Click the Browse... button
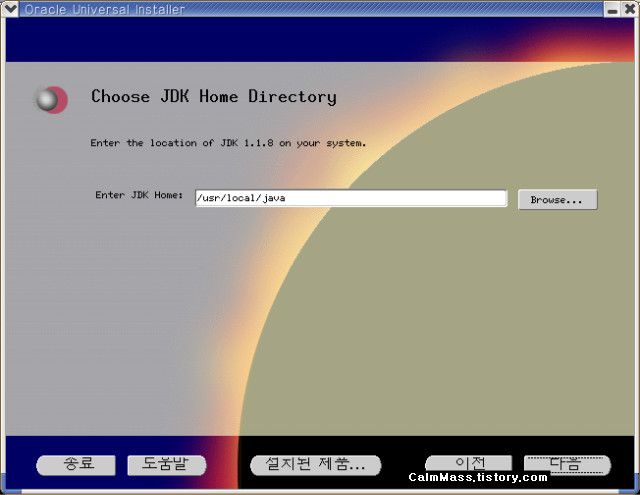This screenshot has height=495, width=640. click(557, 200)
